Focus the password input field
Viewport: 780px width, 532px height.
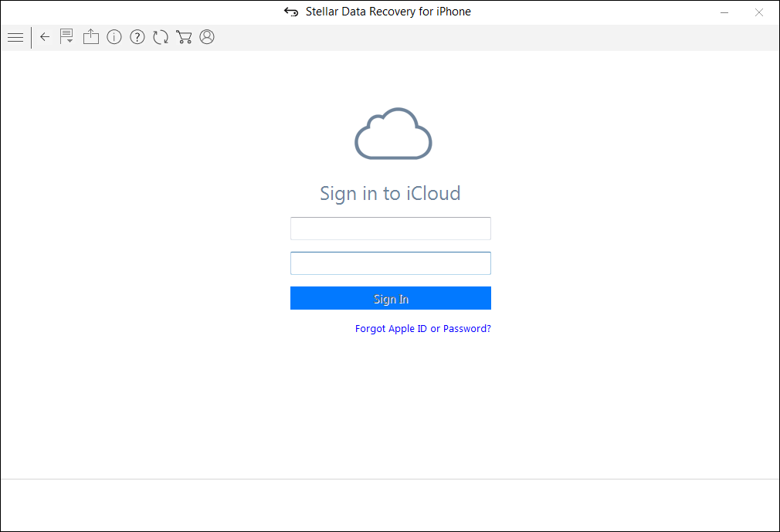pos(390,263)
